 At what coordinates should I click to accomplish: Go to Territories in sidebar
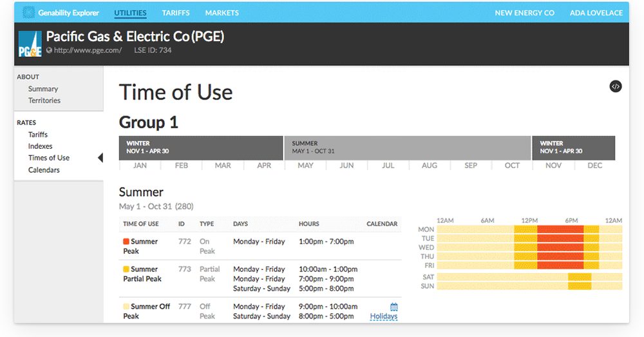point(44,101)
